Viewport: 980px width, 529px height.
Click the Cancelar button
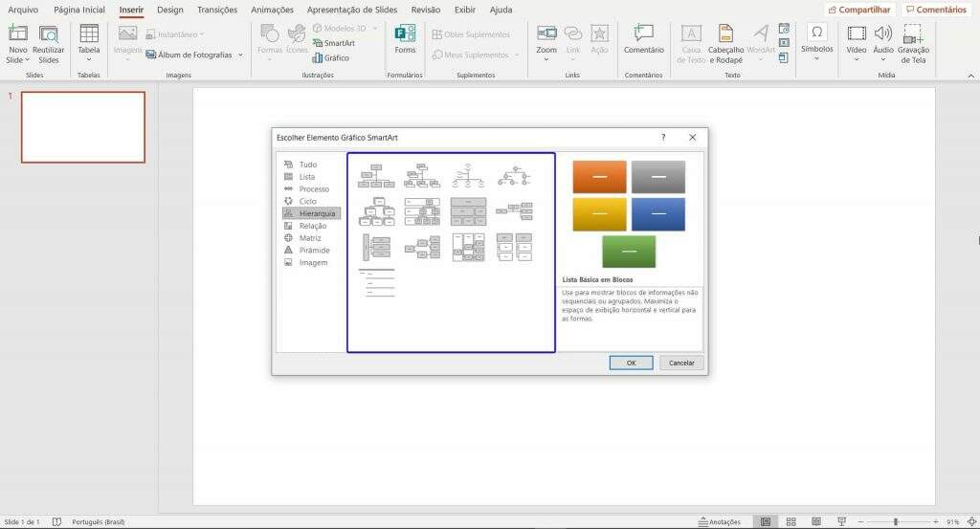[681, 363]
